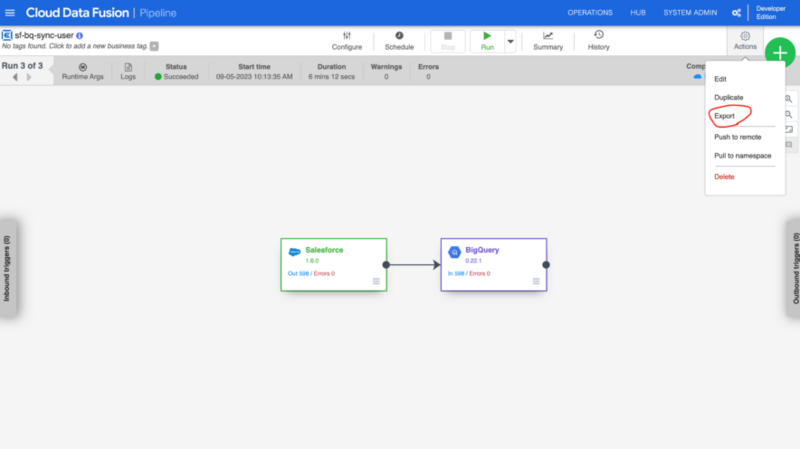Click the canvas comment icon
The width and height of the screenshot is (800, 449).
click(789, 145)
